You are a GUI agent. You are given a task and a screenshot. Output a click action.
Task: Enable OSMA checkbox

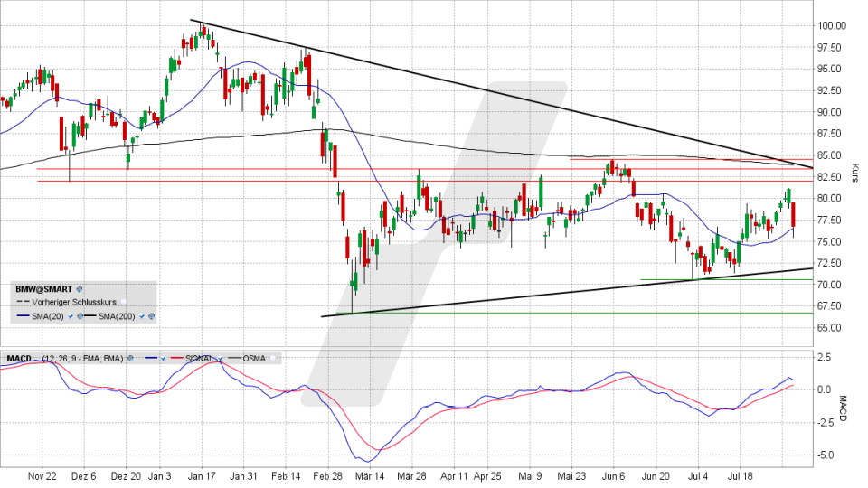273,359
